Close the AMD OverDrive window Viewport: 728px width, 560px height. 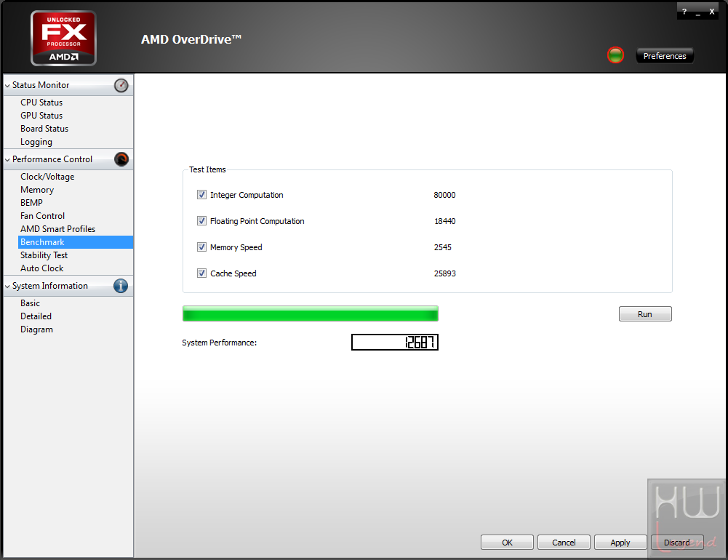click(x=712, y=12)
